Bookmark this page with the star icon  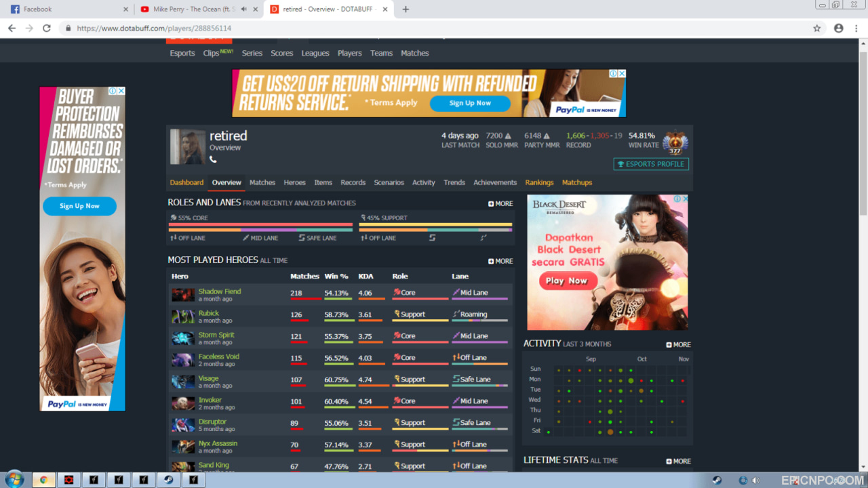(x=817, y=28)
